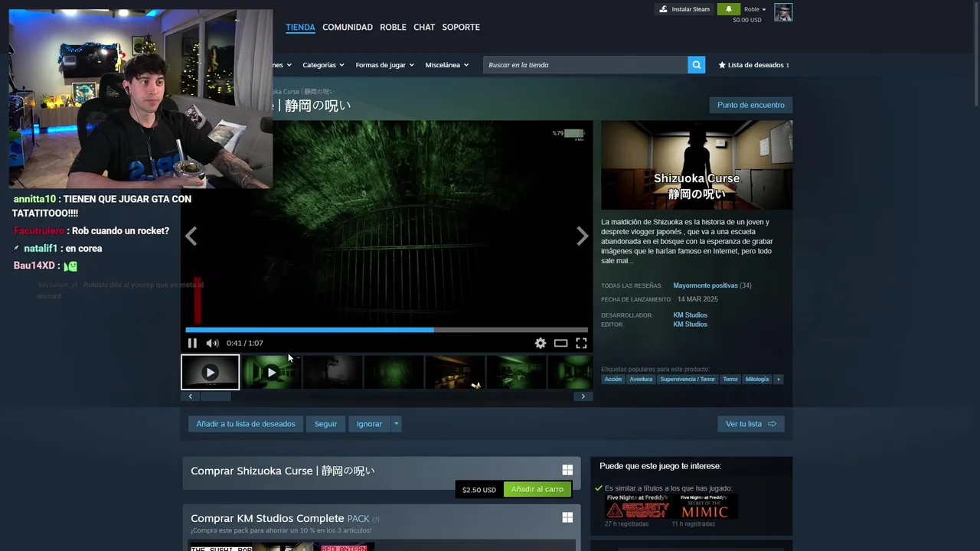Image resolution: width=980 pixels, height=551 pixels.
Task: Expand more tags plus button
Action: point(779,380)
